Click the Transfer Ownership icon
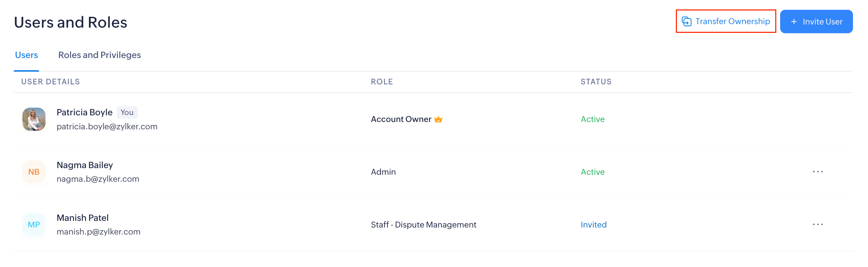 pyautogui.click(x=686, y=22)
